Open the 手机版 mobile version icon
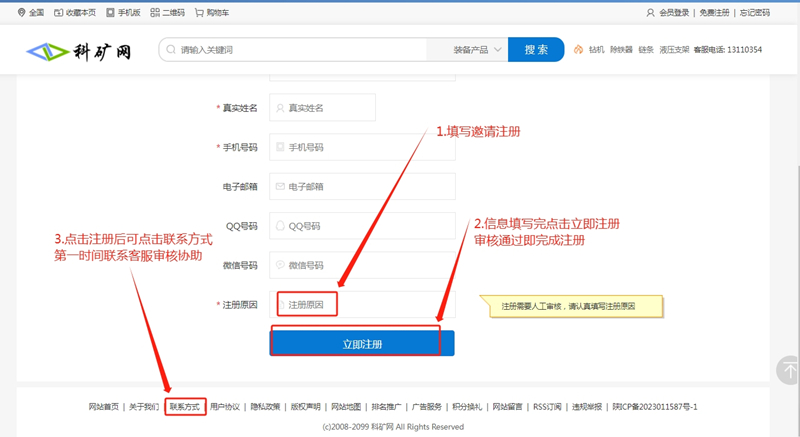The image size is (800, 437). coord(109,13)
